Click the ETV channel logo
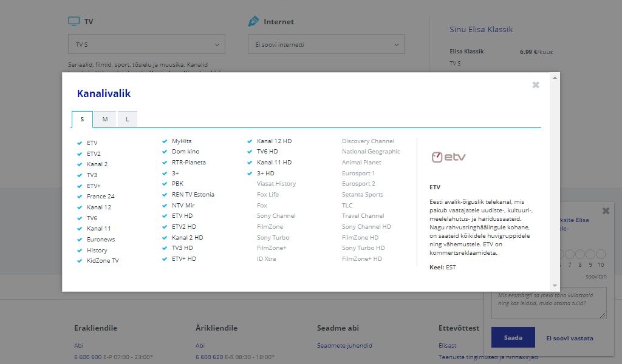Screen dimensions: 622x364 coord(448,157)
